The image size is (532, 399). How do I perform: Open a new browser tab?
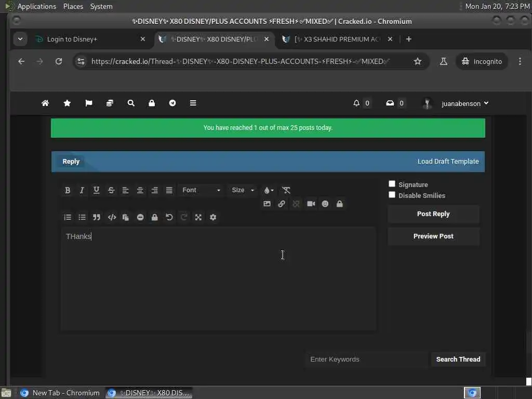[x=409, y=39]
